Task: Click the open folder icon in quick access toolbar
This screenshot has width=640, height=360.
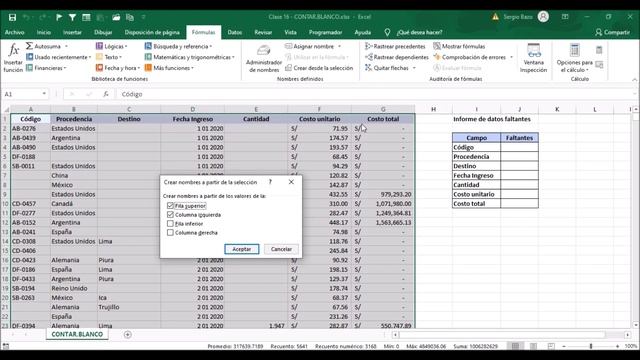Action: pyautogui.click(x=116, y=17)
